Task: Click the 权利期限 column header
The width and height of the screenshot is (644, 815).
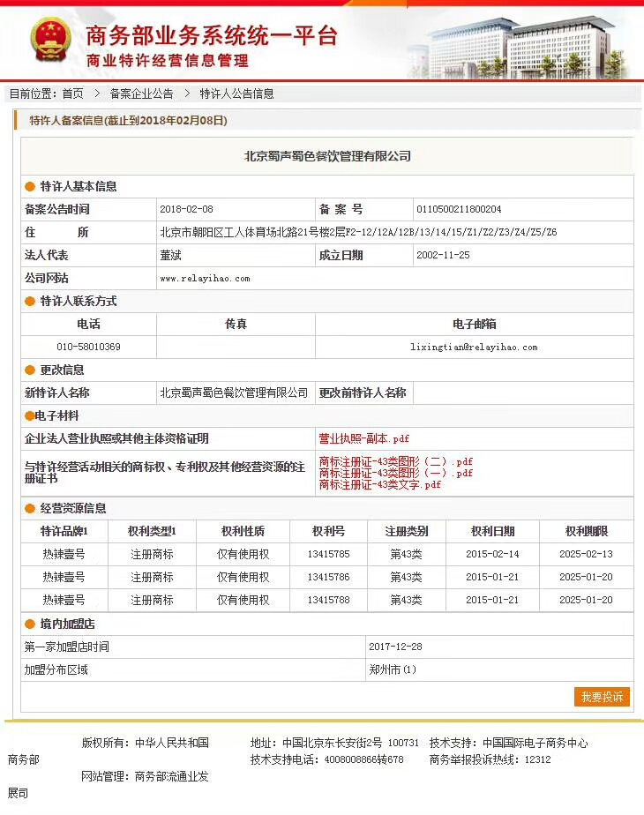Action: click(587, 531)
